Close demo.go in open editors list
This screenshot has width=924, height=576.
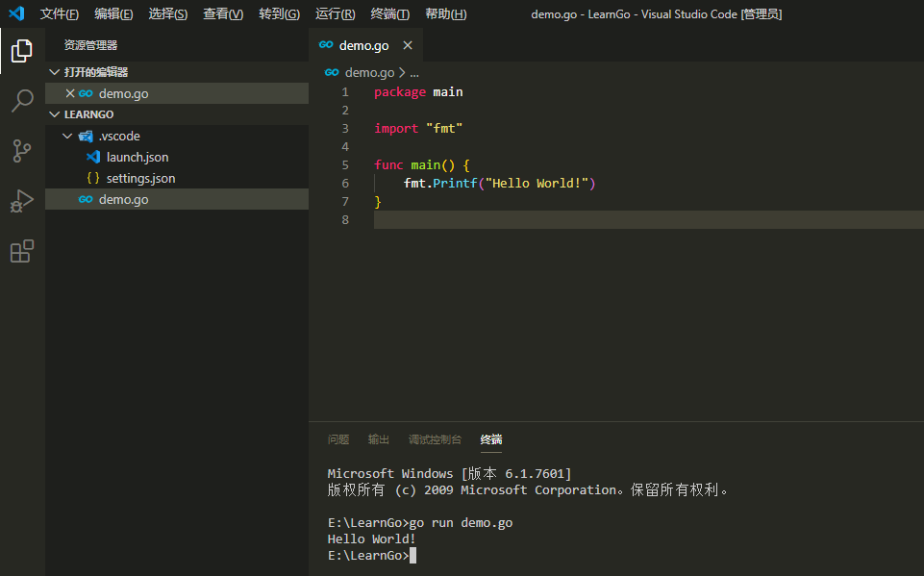pos(70,93)
